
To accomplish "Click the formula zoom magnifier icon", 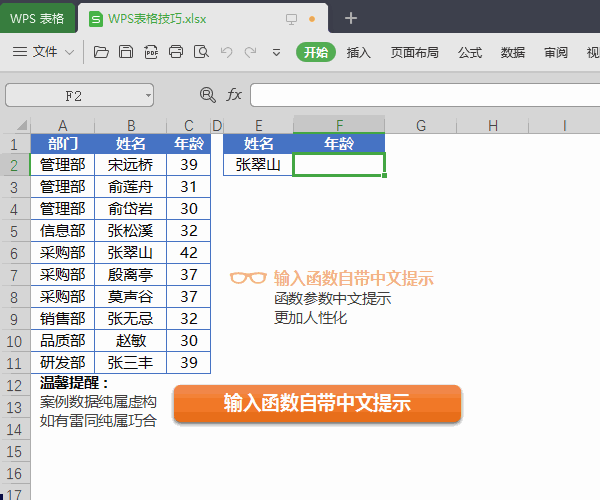I will click(x=207, y=94).
